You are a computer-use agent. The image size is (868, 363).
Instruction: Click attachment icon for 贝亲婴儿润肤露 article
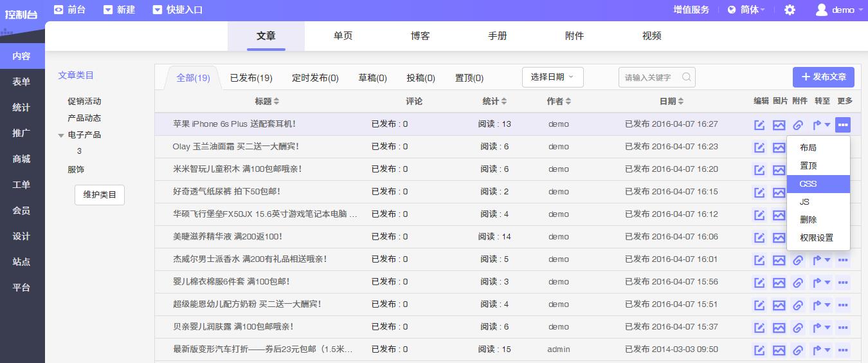coord(798,328)
